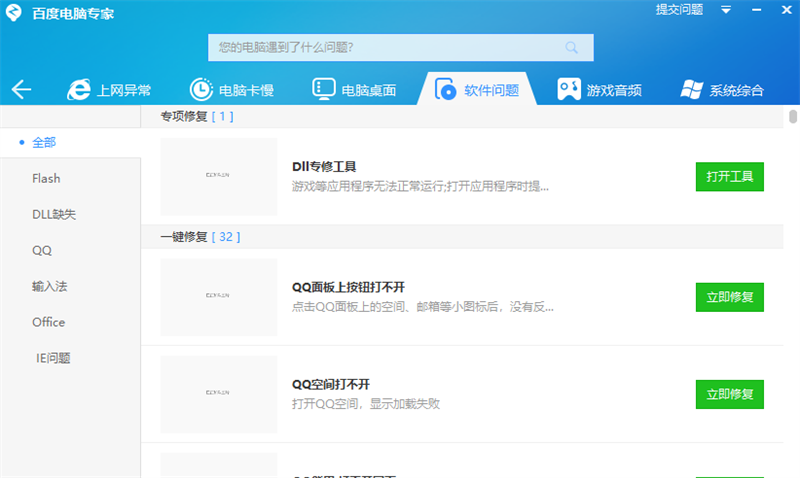This screenshot has height=478, width=800.
Task: Click the Dll专修工具 thumbnail image
Action: [219, 177]
